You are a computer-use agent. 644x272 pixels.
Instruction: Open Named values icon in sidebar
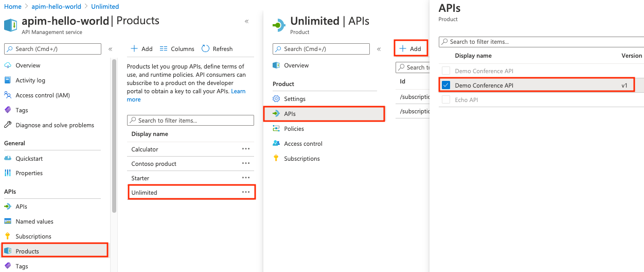click(x=8, y=222)
